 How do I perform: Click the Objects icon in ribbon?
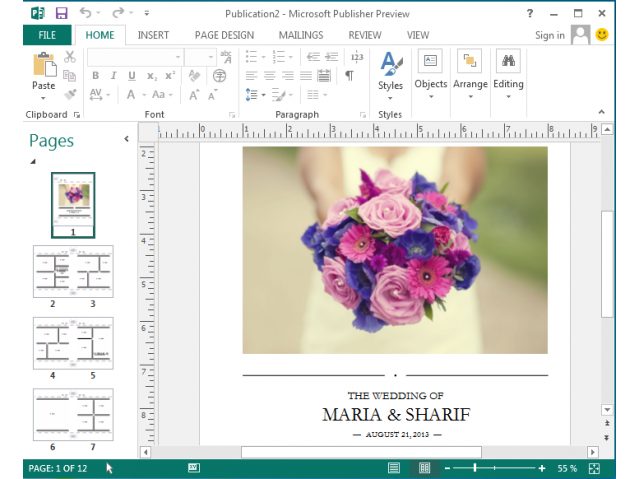(430, 62)
